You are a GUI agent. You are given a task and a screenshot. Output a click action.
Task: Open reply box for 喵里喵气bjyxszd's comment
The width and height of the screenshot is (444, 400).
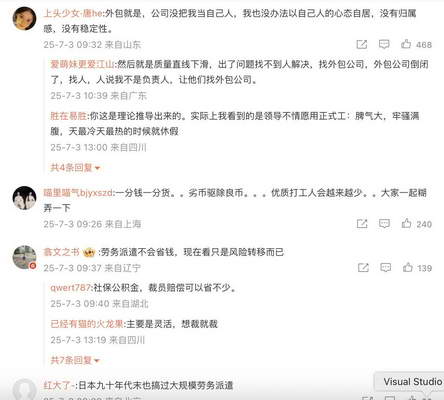pyautogui.click(x=384, y=223)
